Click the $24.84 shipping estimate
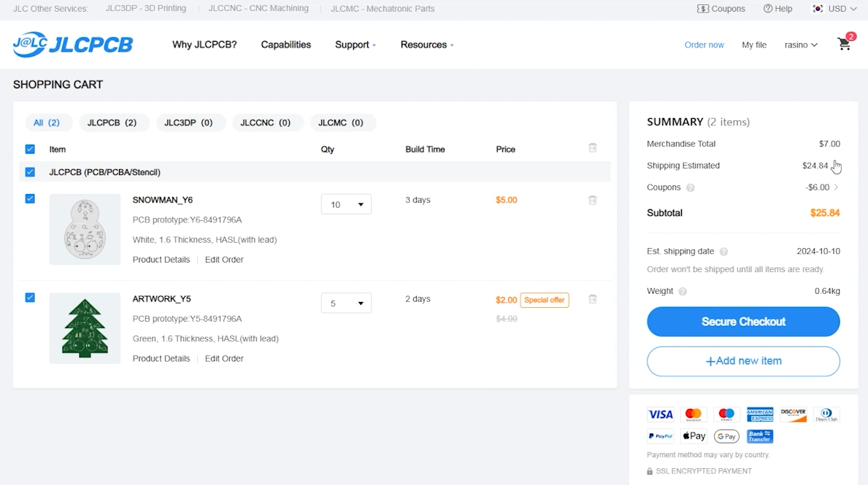The image size is (868, 485). 815,166
